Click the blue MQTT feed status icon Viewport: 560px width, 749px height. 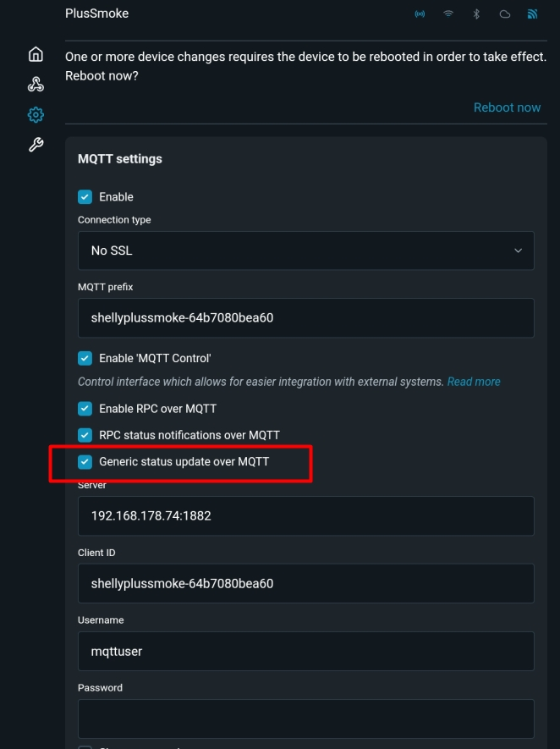tap(532, 14)
